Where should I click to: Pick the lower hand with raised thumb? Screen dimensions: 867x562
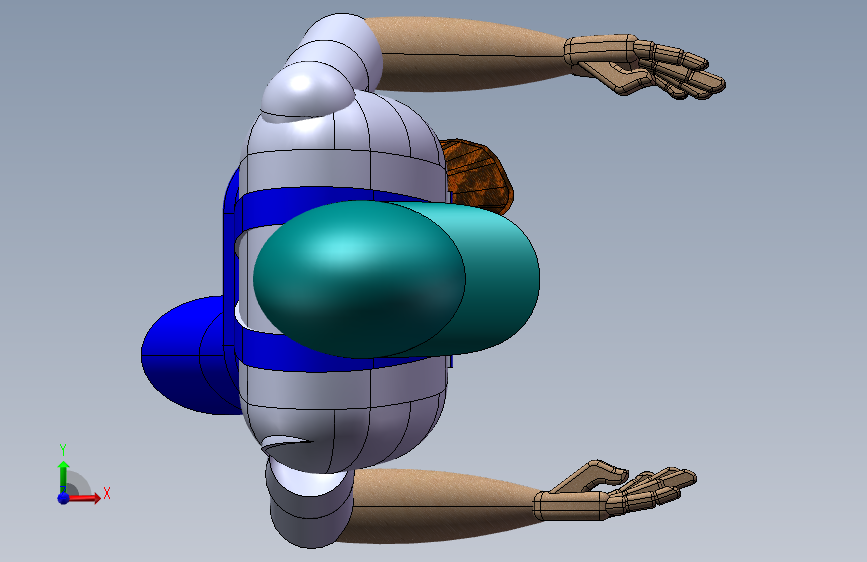pyautogui.click(x=614, y=491)
